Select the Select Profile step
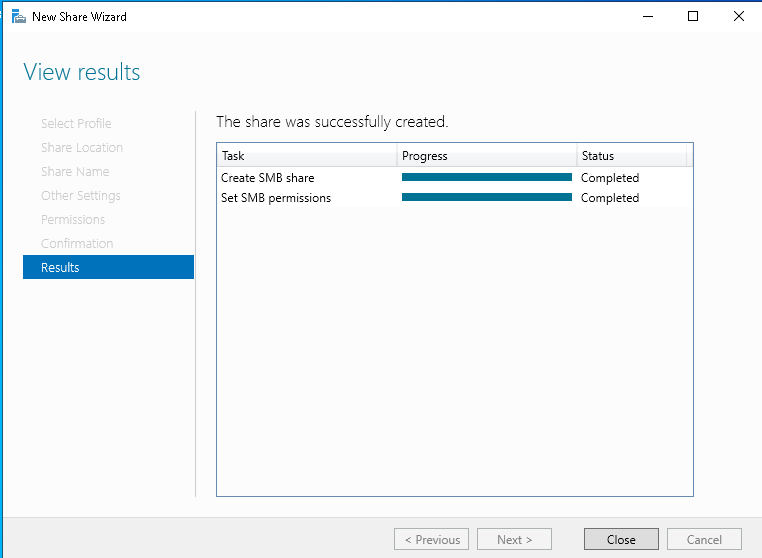The height and width of the screenshot is (558, 762). 76,123
